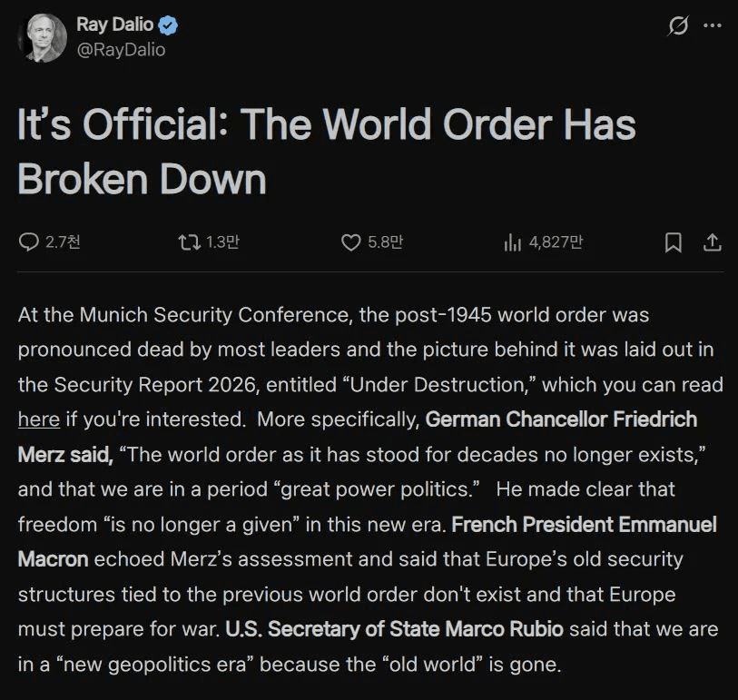
Task: Click the 1.3만 repost count
Action: coord(222,242)
